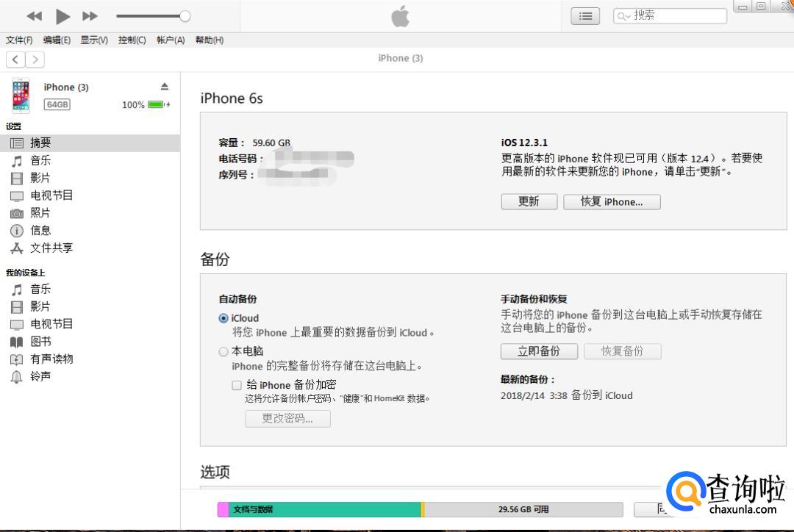Click the 恢复备份 restore backup button

[623, 351]
